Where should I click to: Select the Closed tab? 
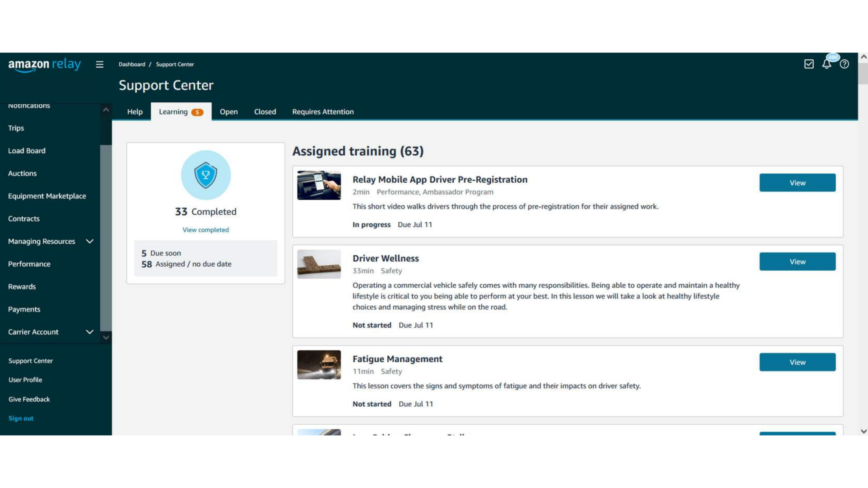[265, 112]
